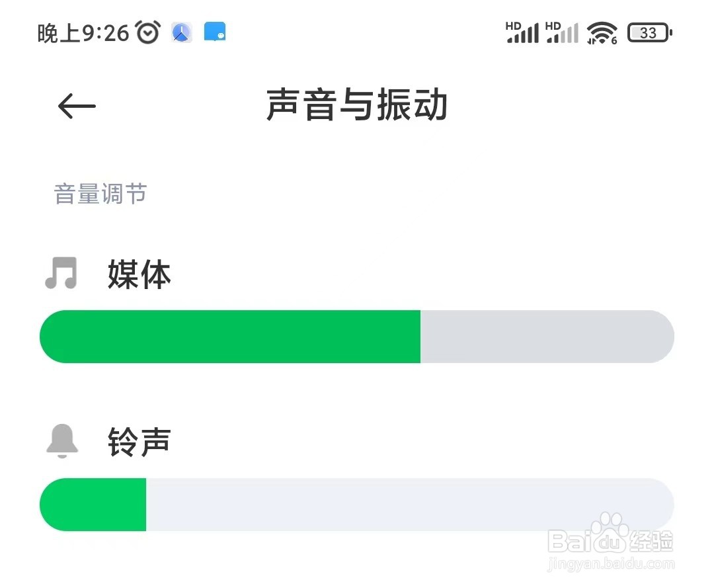Tap the blue notification icon in status bar
This screenshot has width=714, height=588.
[x=214, y=30]
